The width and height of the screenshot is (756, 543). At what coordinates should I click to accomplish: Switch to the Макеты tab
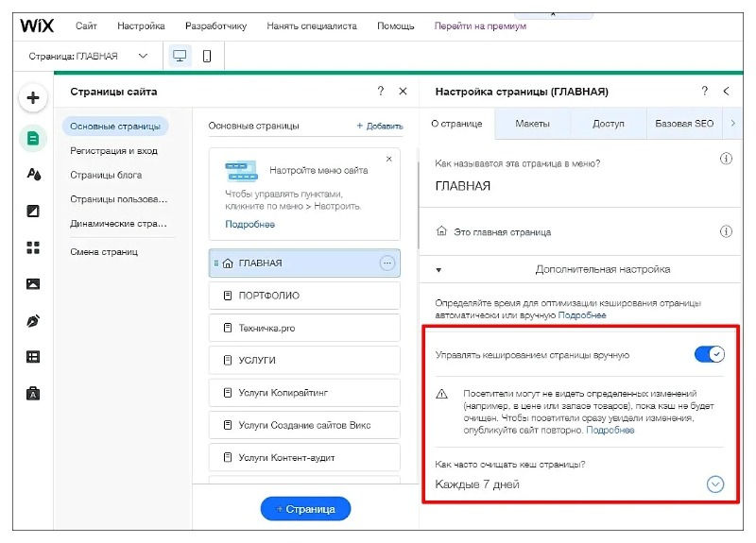533,123
